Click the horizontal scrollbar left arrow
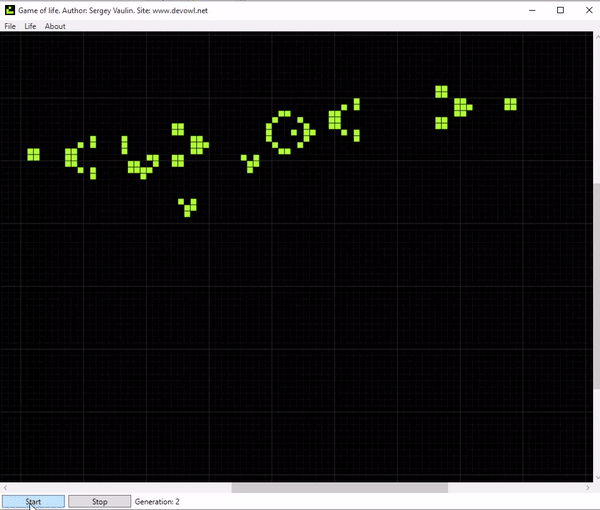Image resolution: width=600 pixels, height=510 pixels. pos(5,487)
